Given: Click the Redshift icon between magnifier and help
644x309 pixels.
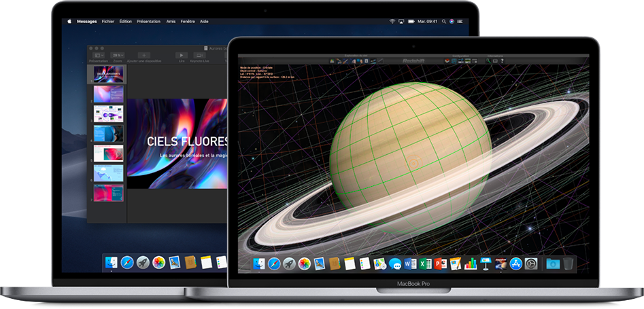Looking at the screenshot, I should click(x=495, y=60).
